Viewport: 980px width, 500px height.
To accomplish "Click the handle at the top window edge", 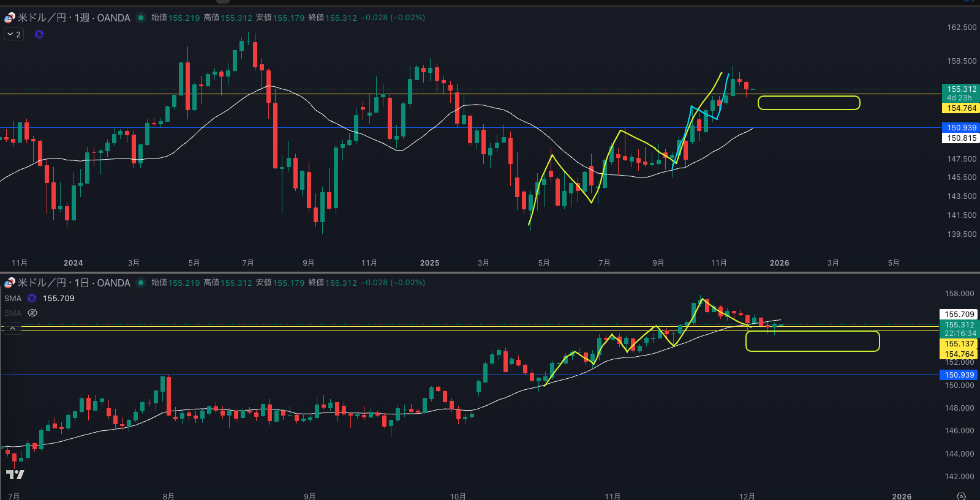I will click(223, 2).
